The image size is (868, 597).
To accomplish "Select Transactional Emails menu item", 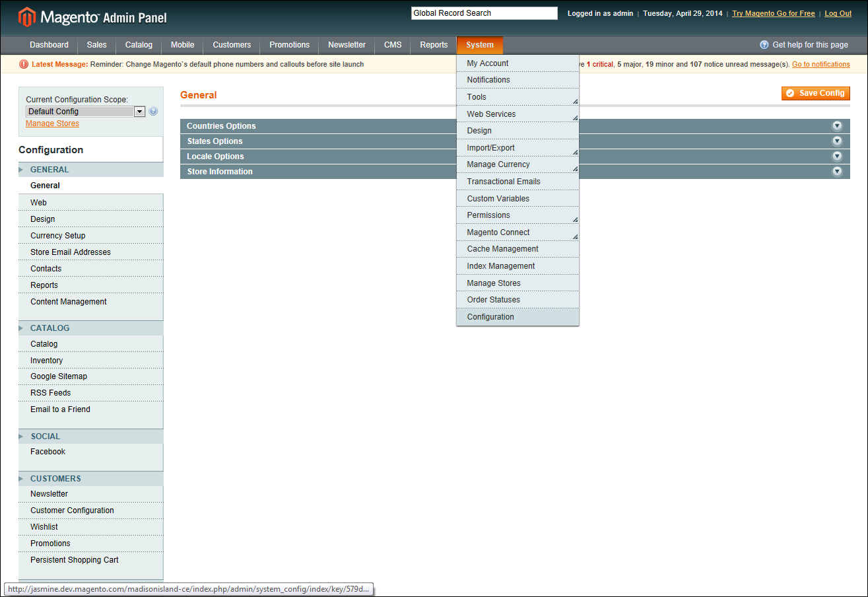I will coord(517,182).
